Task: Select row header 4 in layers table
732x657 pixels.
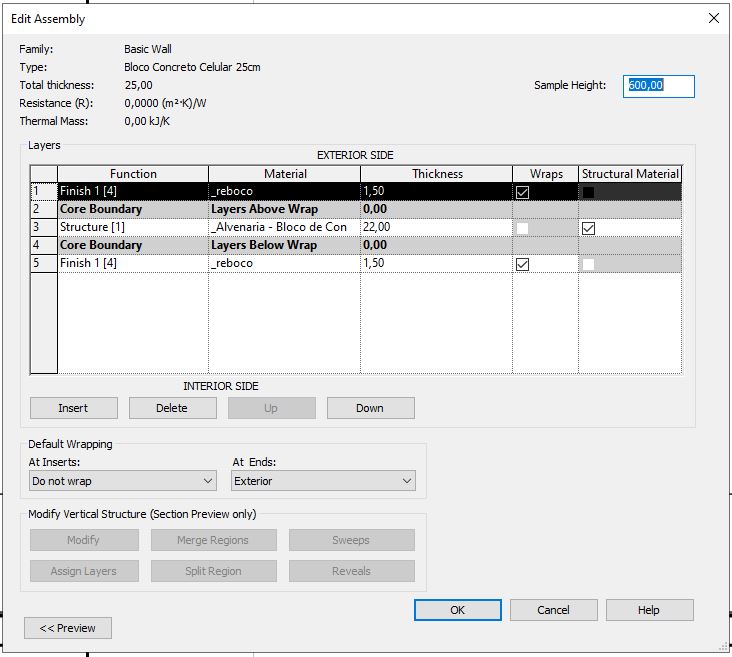Action: 43,245
